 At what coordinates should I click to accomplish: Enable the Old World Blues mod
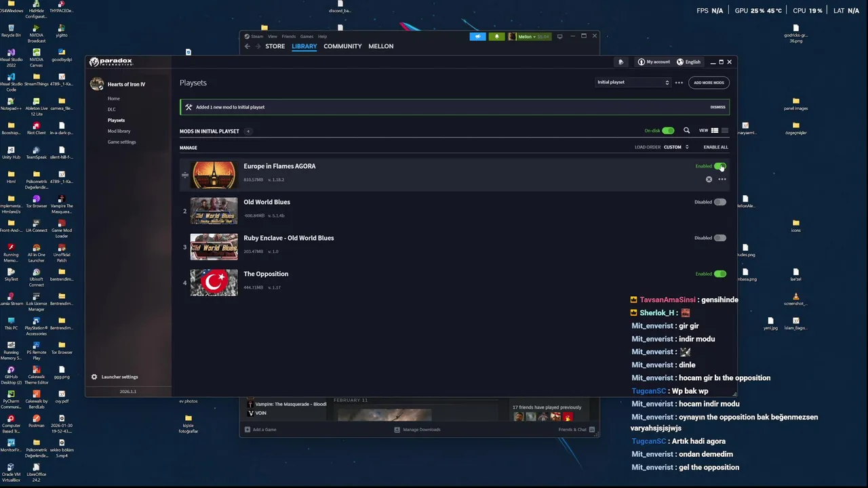pos(720,202)
